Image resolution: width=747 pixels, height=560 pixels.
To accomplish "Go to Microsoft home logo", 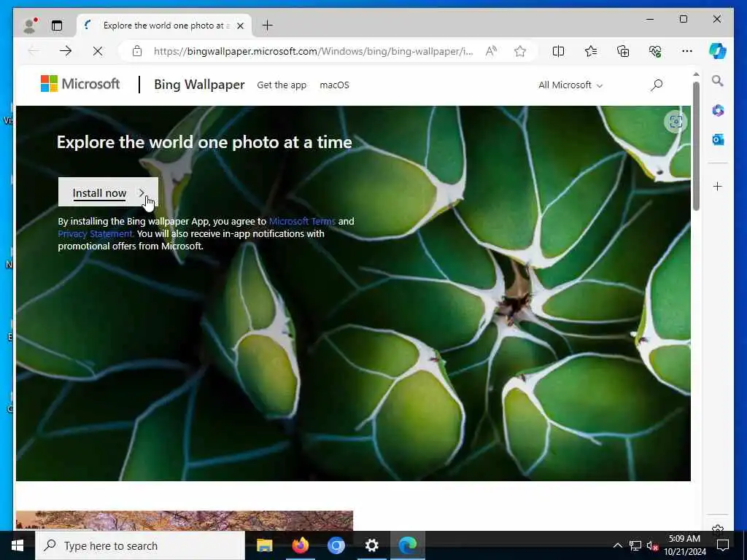I will coord(80,84).
